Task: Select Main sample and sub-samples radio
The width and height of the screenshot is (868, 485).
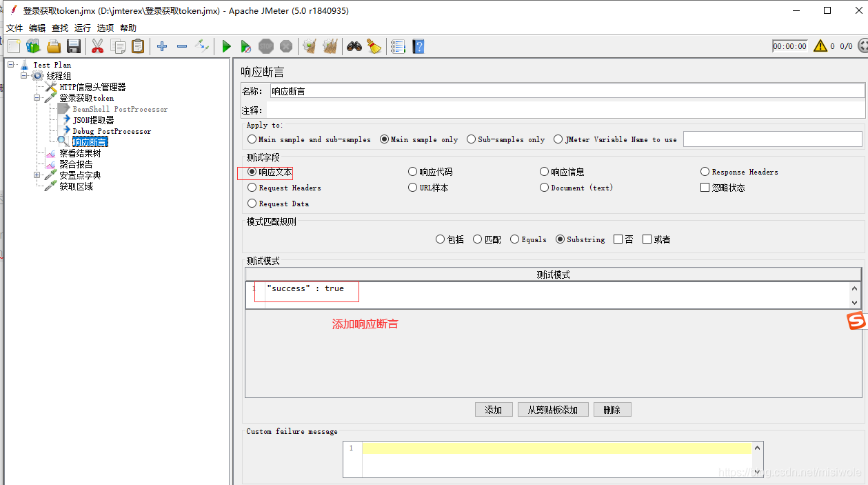Action: (252, 139)
